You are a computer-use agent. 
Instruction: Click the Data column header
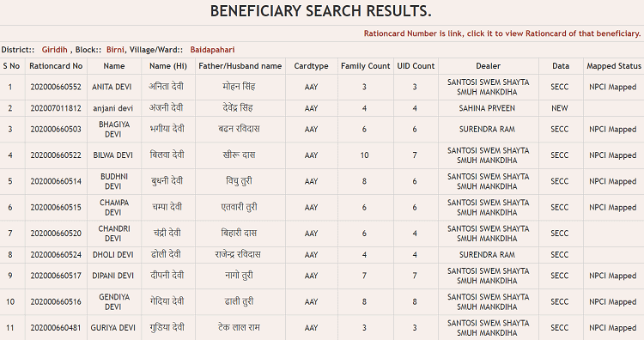click(561, 66)
